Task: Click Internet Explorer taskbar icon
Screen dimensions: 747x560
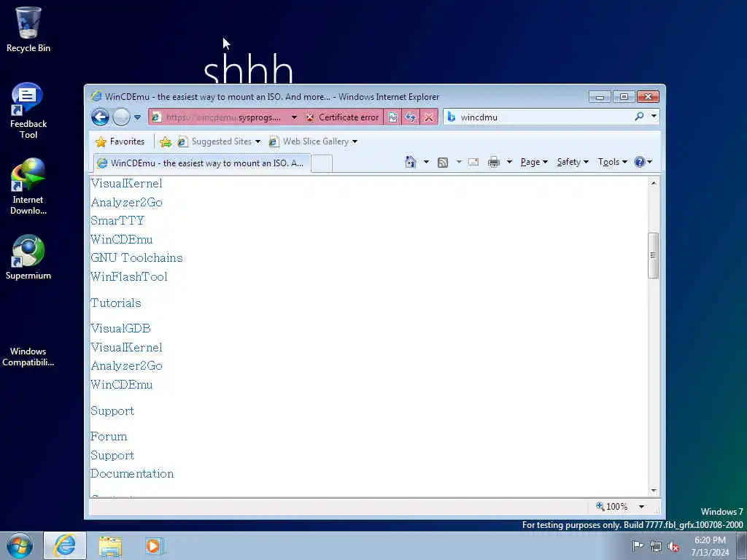Action: pyautogui.click(x=65, y=545)
